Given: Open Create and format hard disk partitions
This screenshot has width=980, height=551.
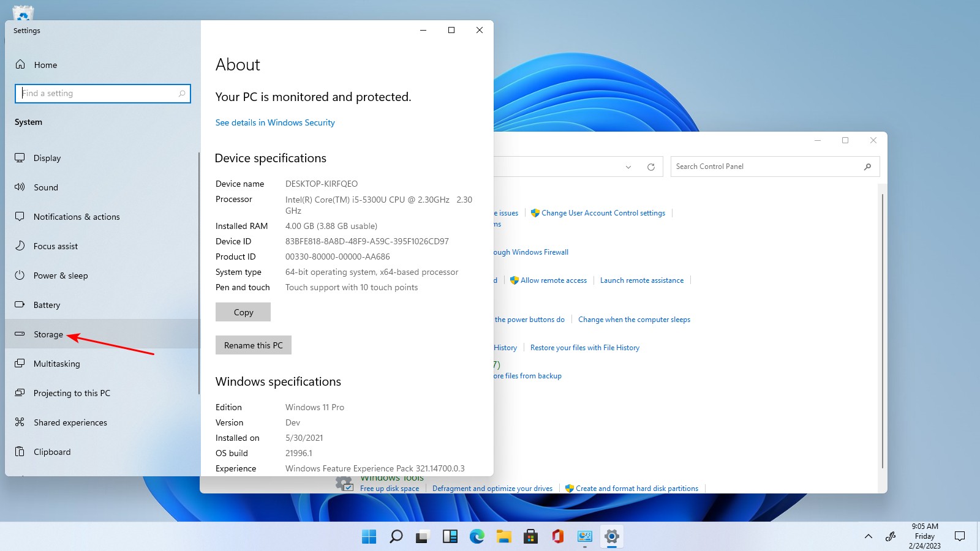Looking at the screenshot, I should (x=637, y=489).
